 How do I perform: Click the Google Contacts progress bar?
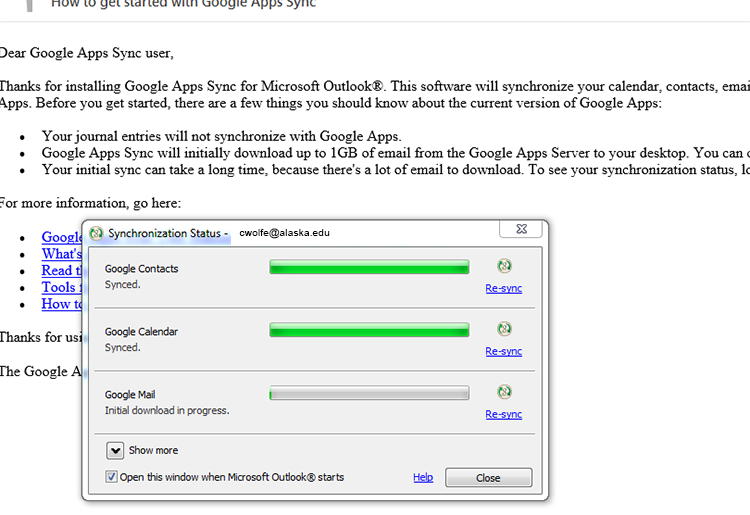tap(369, 267)
